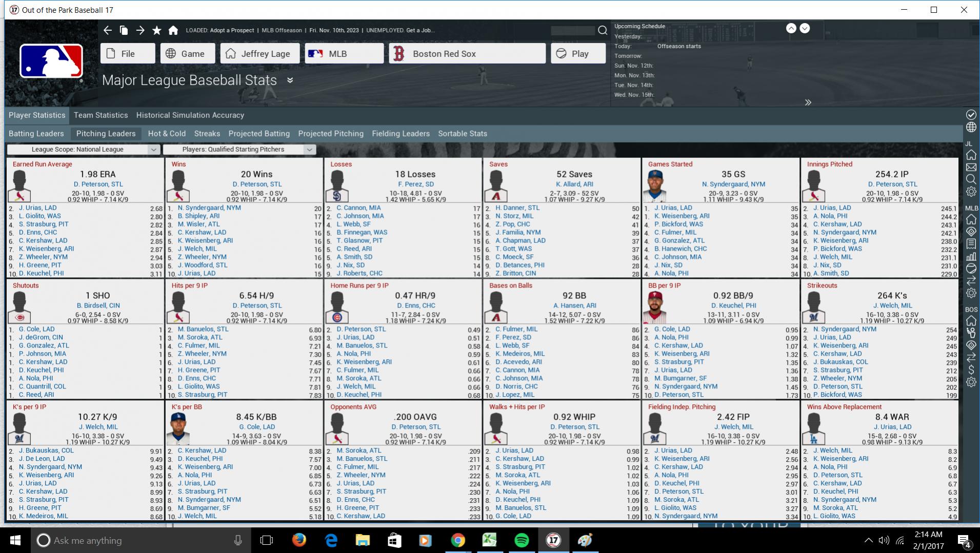Open Saves leader K. Allard, ARI link
This screenshot has height=553, width=980.
(x=574, y=185)
